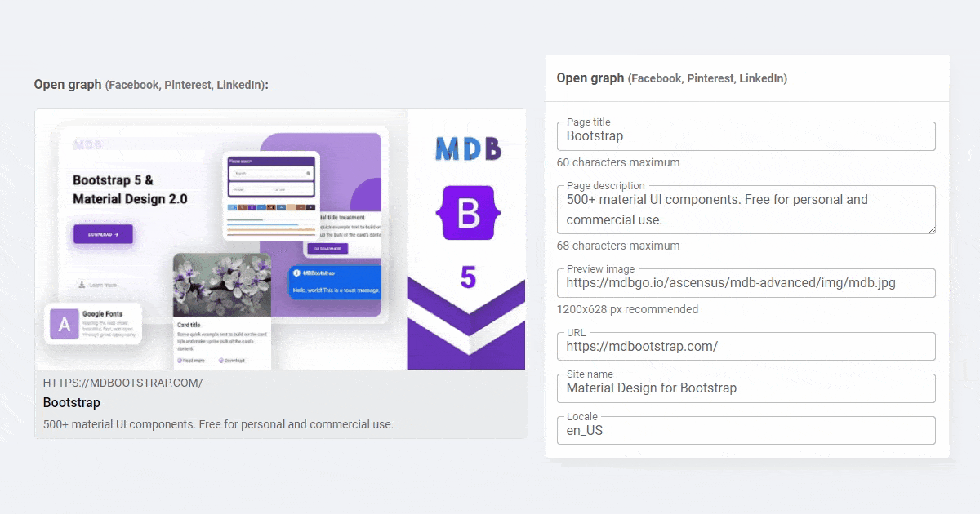Click the Preview image URL field
The height and width of the screenshot is (514, 980).
pos(746,283)
